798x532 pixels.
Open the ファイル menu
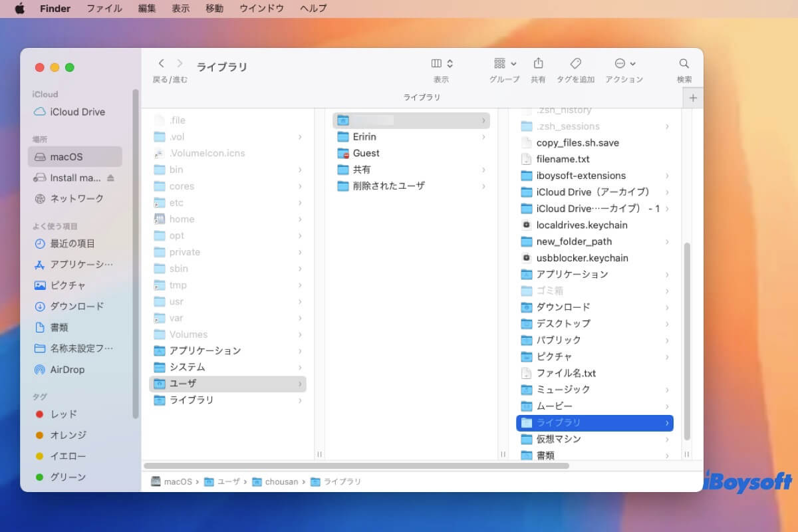(104, 9)
